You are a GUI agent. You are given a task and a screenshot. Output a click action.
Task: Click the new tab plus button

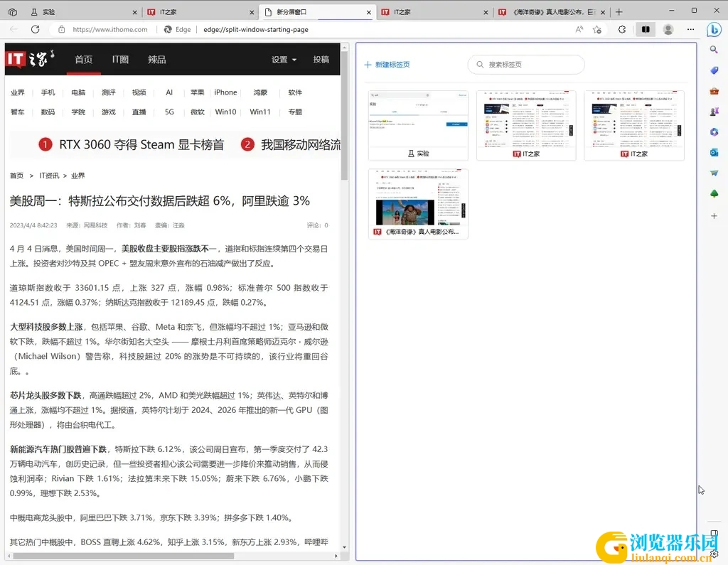(x=619, y=12)
